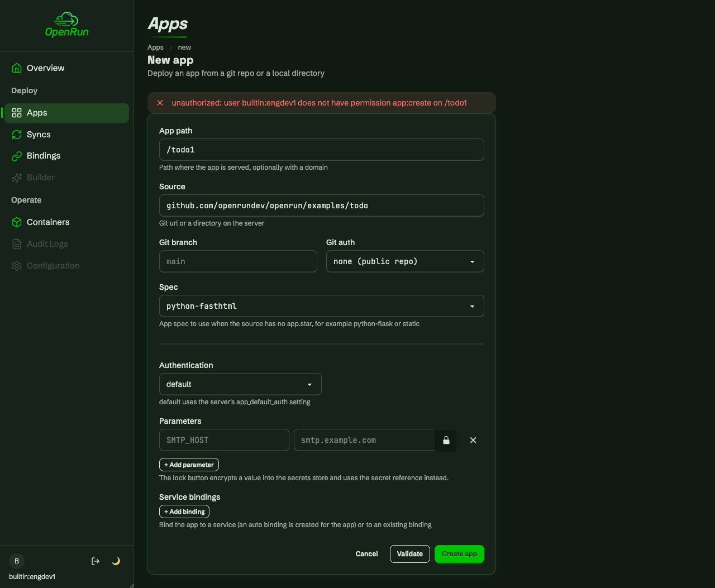Click the builtin:engdev1 username text
This screenshot has height=588, width=715.
pos(32,577)
